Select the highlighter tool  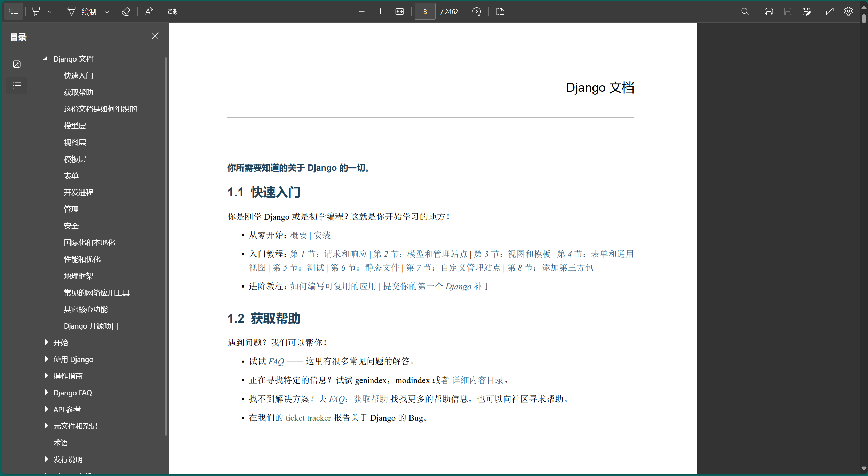point(37,11)
